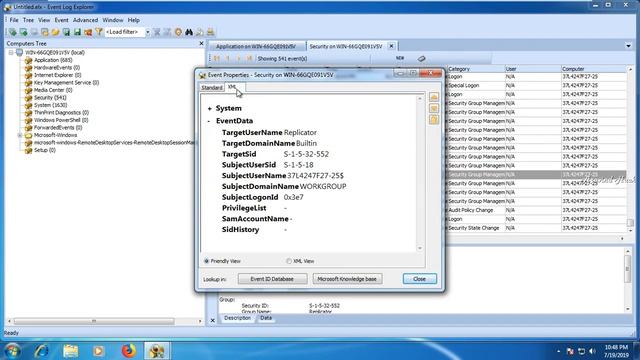Click the volume speaker tray icon
This screenshot has width=640, height=360.
(593, 351)
